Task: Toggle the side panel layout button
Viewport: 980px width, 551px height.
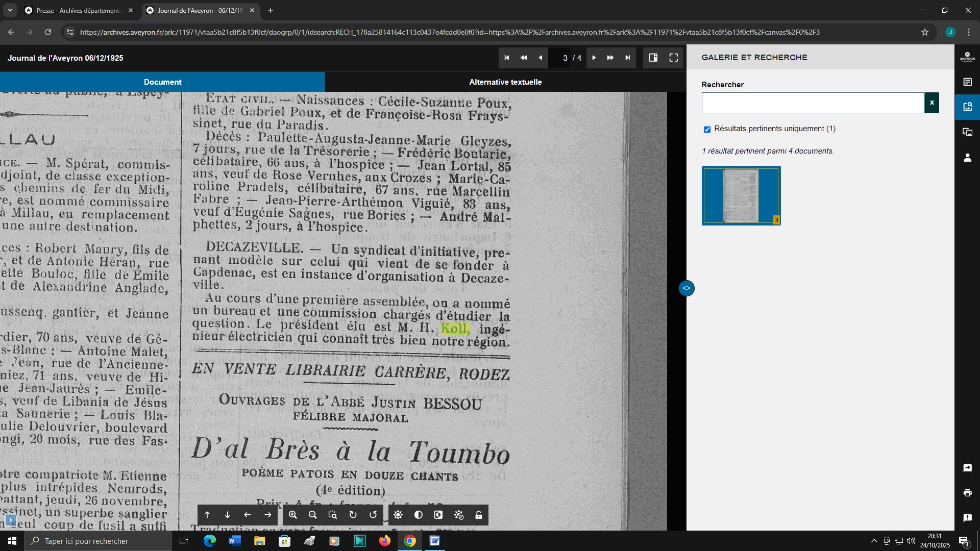Action: 653,58
